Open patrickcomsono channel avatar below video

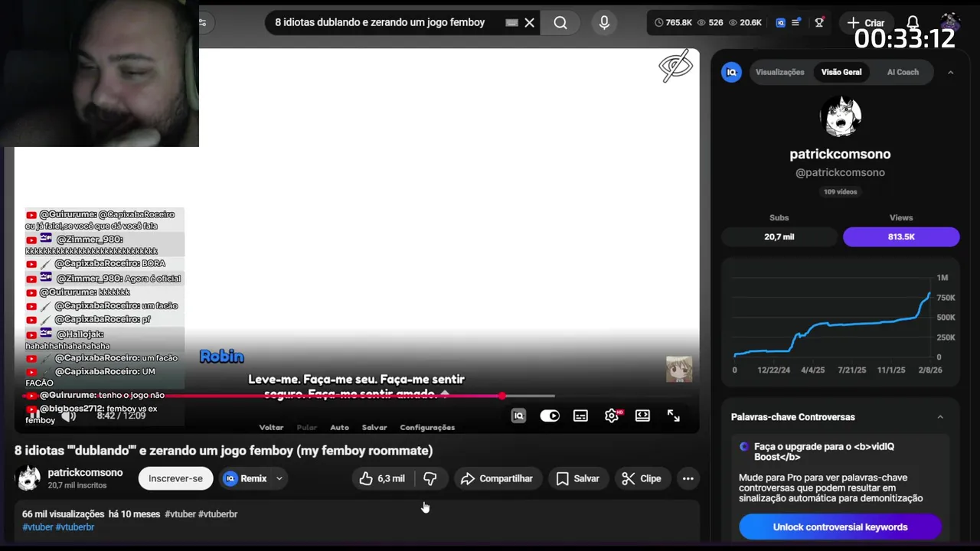click(x=28, y=478)
